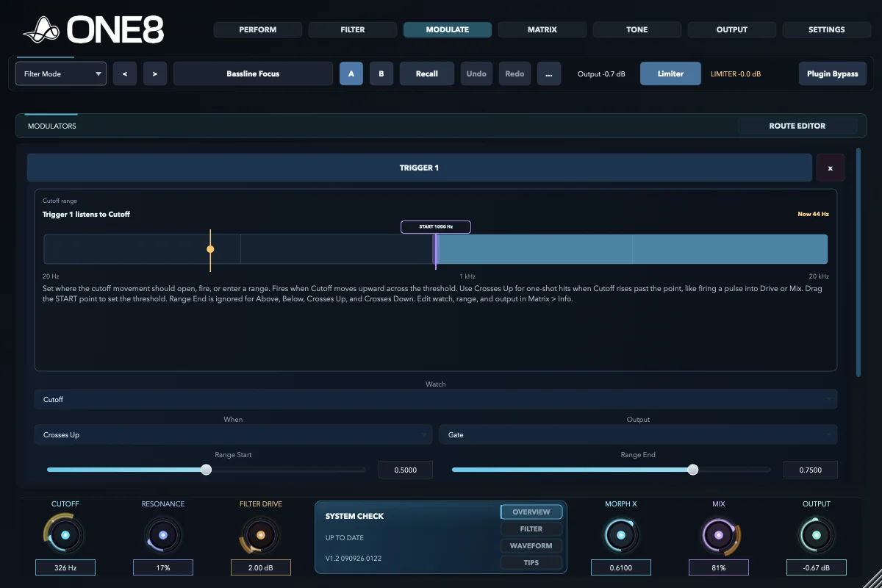Open the Output dropdown set to Gate
Screen dimensions: 882x588
638,434
